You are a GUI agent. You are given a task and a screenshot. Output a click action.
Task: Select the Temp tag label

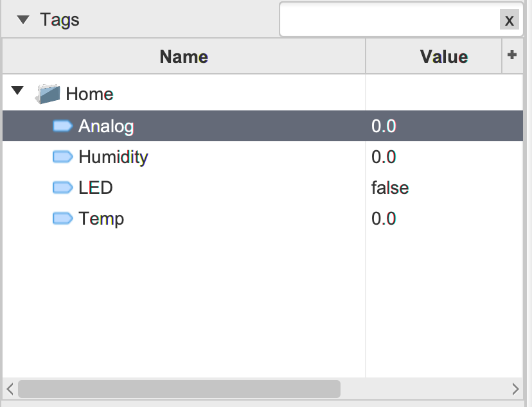[102, 218]
